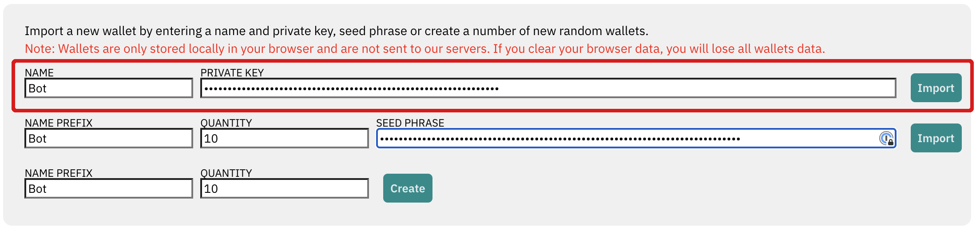Click the password manager icon in Seed Phrase field

(886, 139)
